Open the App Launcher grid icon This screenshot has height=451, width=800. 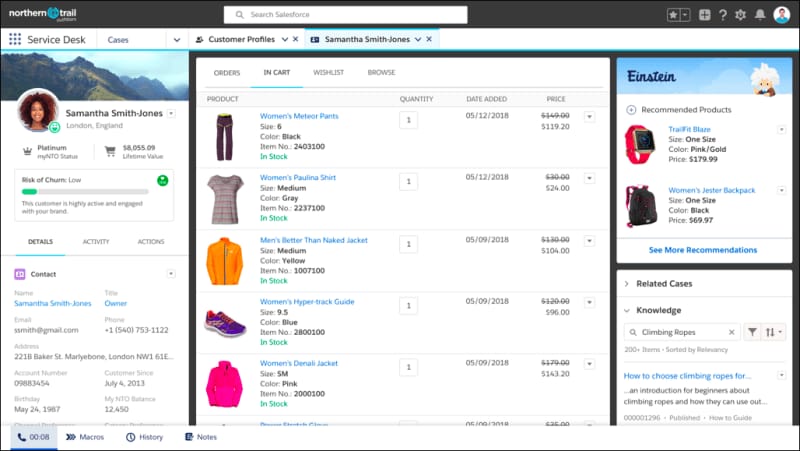pyautogui.click(x=15, y=39)
